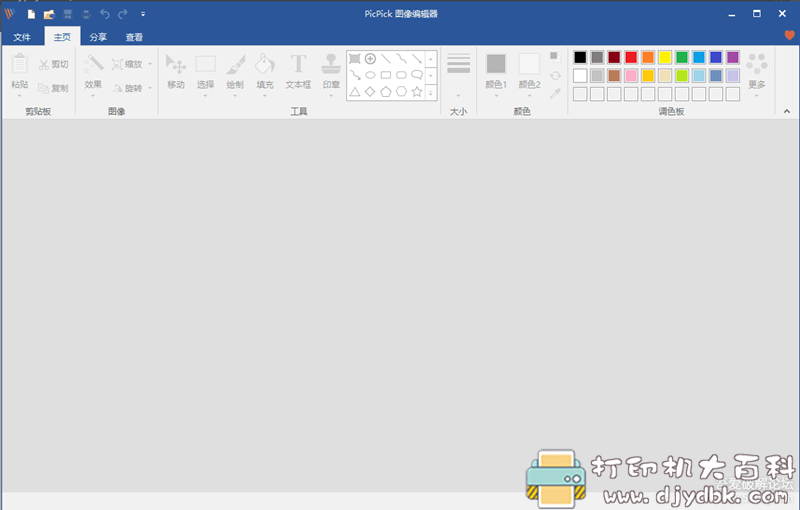Pick the straight arrow shape in gallery
Screen dimensions: 800x510
point(417,59)
